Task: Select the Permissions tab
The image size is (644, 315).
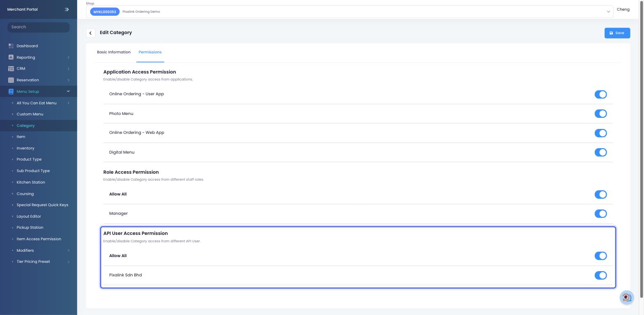Action: tap(150, 52)
